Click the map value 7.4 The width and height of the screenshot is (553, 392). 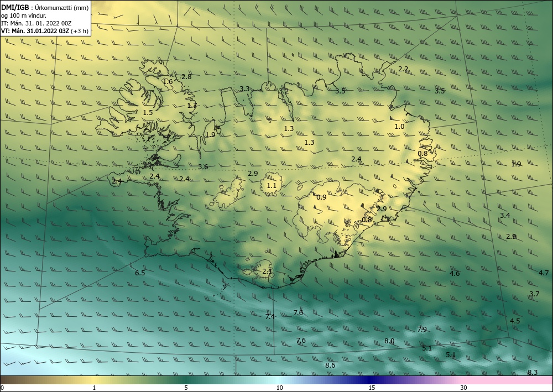[270, 317]
